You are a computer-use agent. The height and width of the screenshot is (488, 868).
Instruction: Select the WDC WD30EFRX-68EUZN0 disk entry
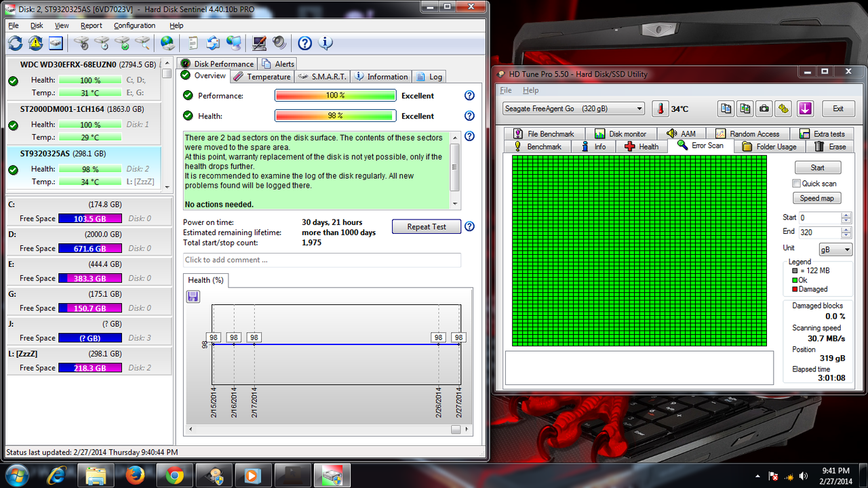[x=84, y=80]
